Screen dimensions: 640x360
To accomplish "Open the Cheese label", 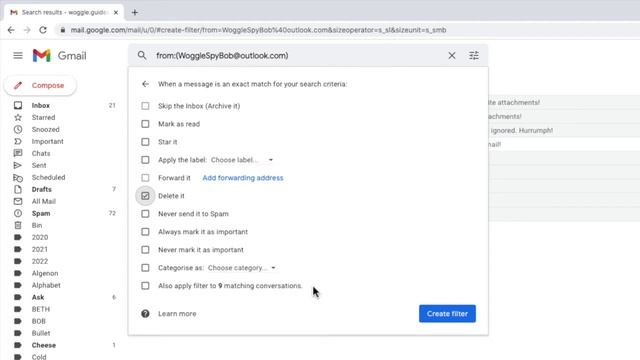I will click(44, 345).
